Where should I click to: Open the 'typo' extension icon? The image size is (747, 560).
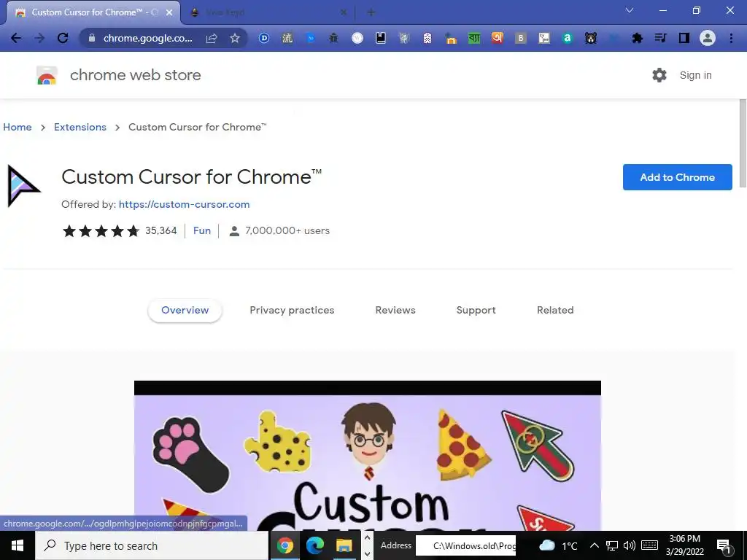(544, 38)
